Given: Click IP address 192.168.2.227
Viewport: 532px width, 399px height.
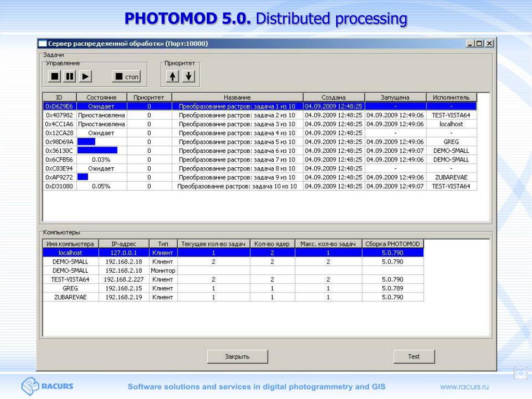Looking at the screenshot, I should point(124,279).
